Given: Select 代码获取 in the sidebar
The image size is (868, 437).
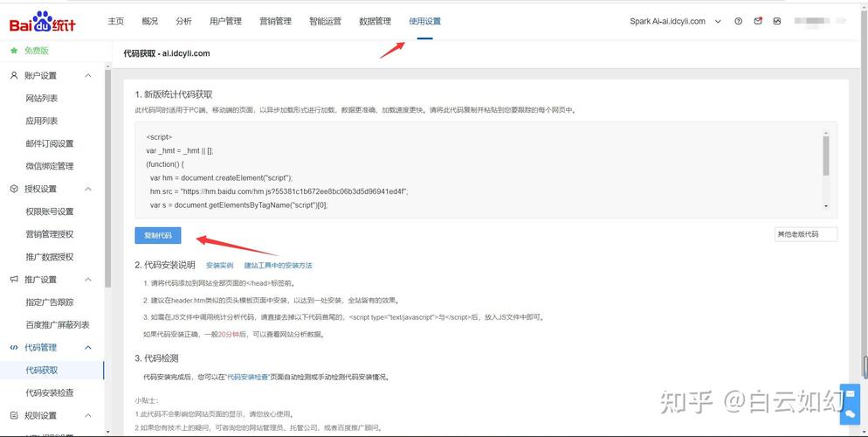Looking at the screenshot, I should (42, 370).
